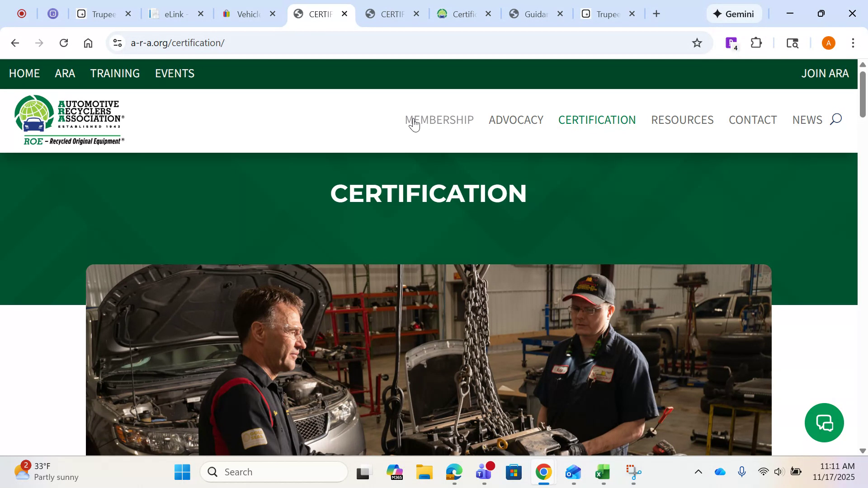Open the Chrome profile avatar menu
868x488 pixels.
[x=828, y=43]
